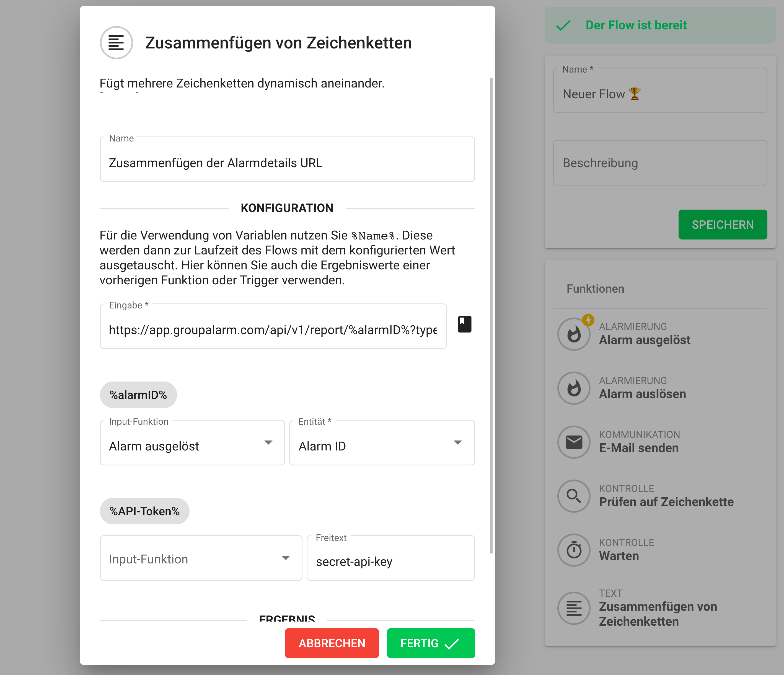Viewport: 784px width, 675px height.
Task: Expand the Entität Alarm ID dropdown
Action: click(x=382, y=443)
